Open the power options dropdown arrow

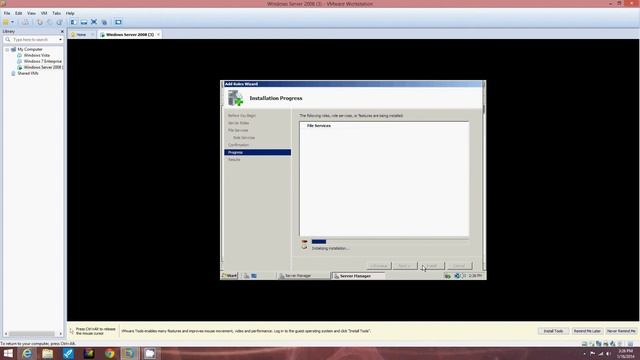point(12,22)
